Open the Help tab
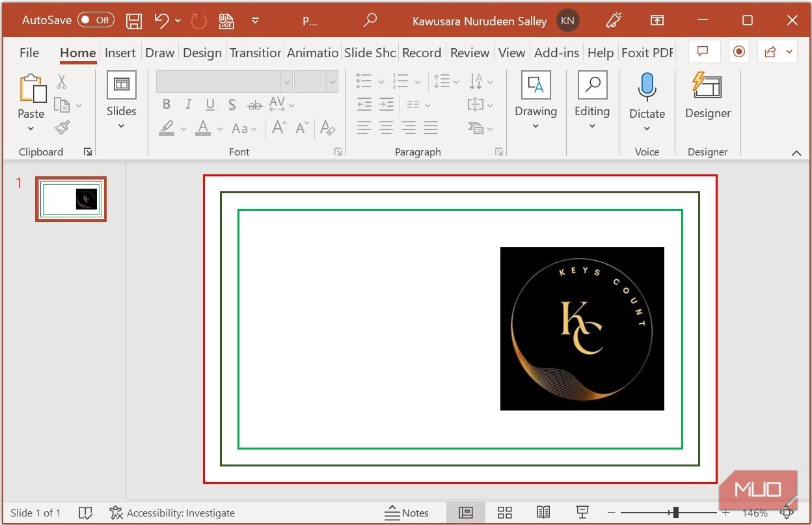The height and width of the screenshot is (525, 812). click(x=600, y=53)
